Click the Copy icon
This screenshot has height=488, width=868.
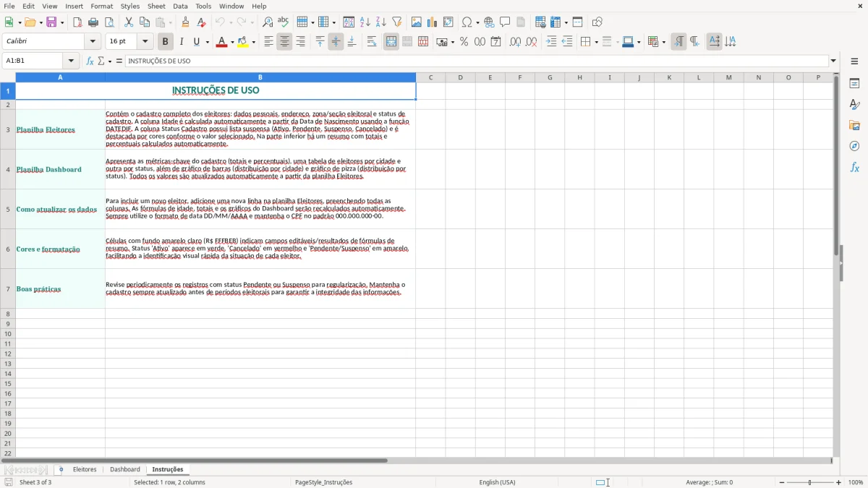(x=145, y=22)
